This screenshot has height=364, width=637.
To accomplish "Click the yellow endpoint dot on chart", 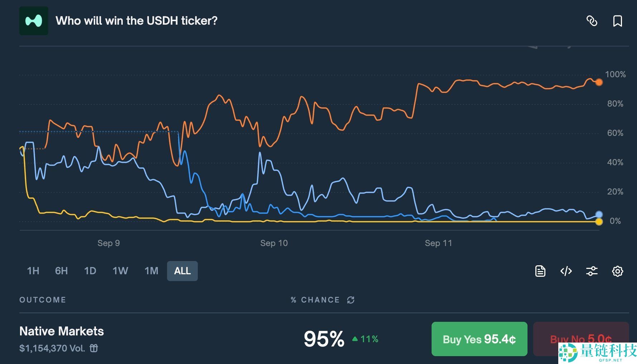I will 599,222.
